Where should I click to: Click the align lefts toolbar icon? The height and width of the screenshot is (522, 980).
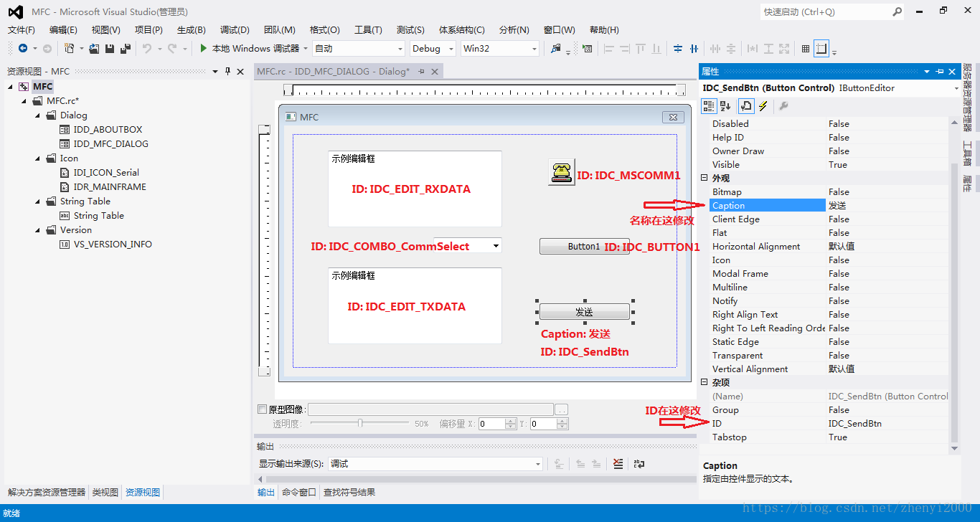click(609, 48)
